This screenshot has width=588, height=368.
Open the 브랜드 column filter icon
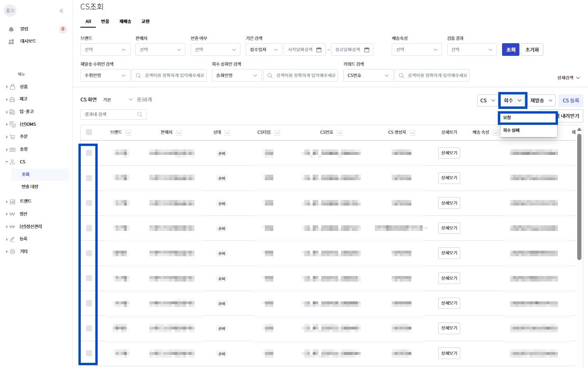[x=128, y=133]
